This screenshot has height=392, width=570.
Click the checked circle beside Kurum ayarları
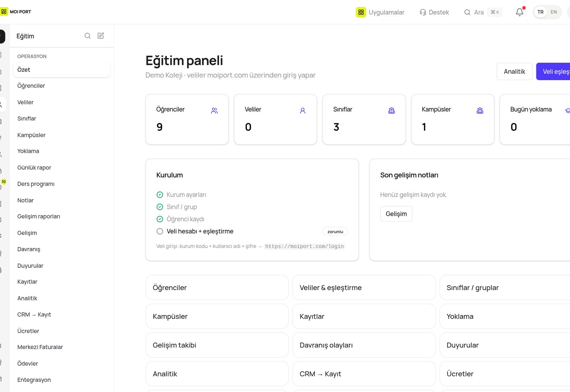[x=160, y=195]
